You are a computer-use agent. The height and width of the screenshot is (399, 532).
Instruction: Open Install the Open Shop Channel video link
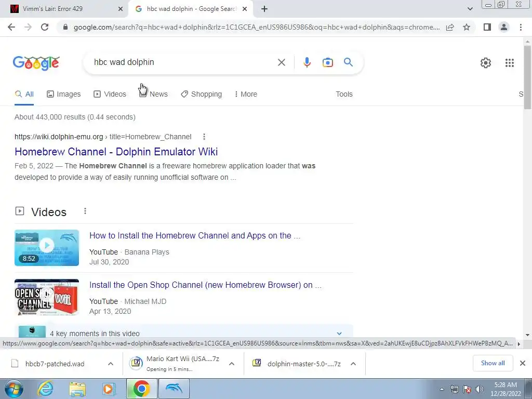pos(205,285)
